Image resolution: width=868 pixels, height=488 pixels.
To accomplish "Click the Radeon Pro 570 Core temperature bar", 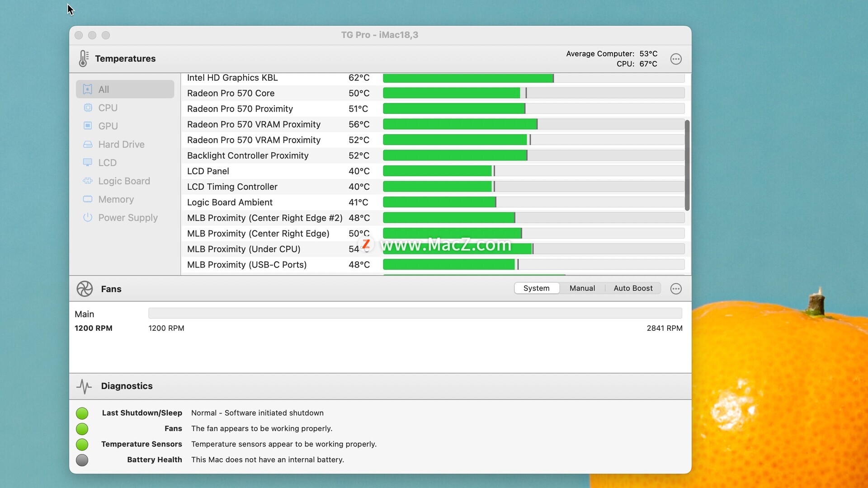I will pyautogui.click(x=533, y=93).
